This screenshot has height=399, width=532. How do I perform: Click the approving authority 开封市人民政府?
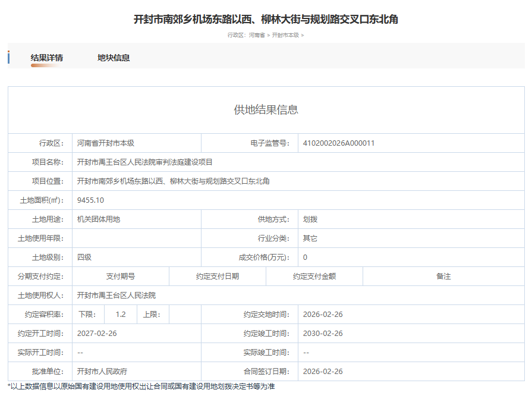pyautogui.click(x=102, y=372)
